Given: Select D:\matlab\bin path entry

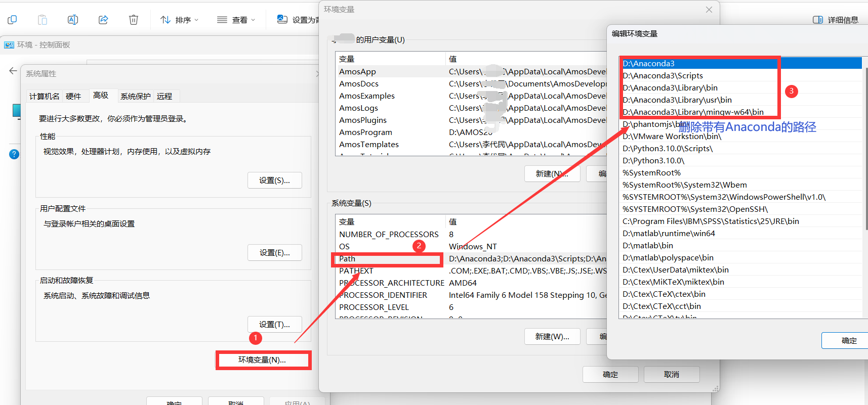Looking at the screenshot, I should tap(741, 246).
